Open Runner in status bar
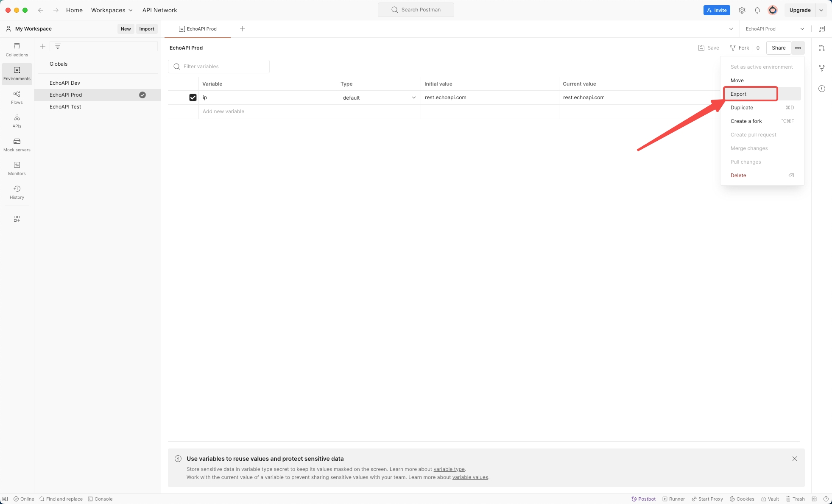The height and width of the screenshot is (504, 832). [674, 499]
